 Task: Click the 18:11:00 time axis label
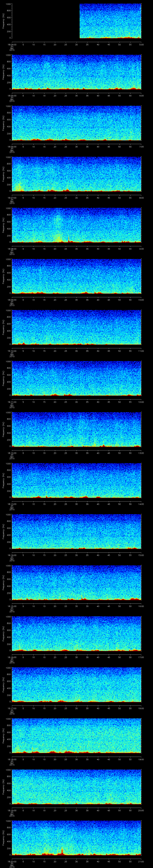click(x=12, y=402)
